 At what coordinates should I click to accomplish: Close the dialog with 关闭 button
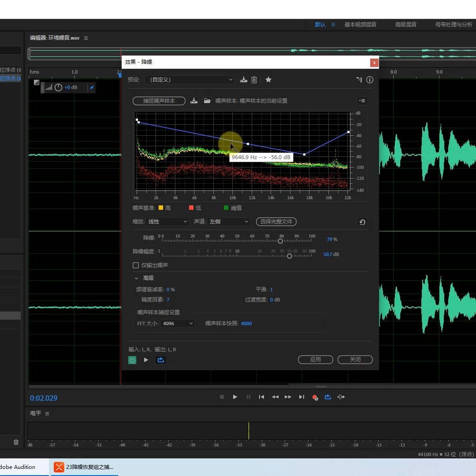355,360
